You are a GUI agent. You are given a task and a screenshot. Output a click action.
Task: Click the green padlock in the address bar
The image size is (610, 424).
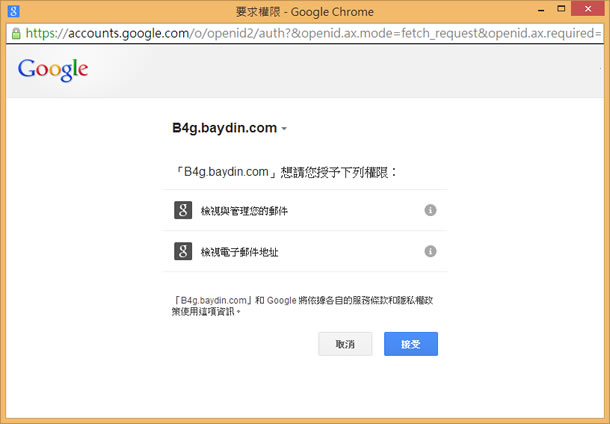[16, 33]
